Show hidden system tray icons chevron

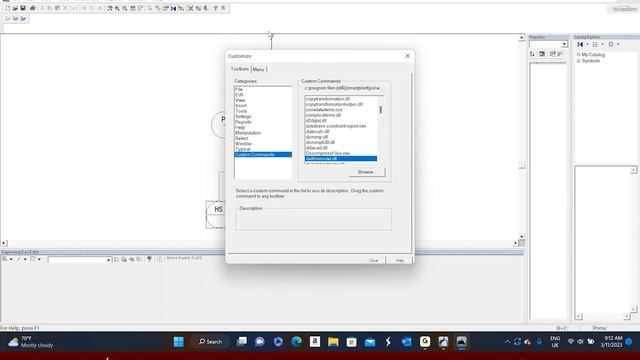pos(507,342)
